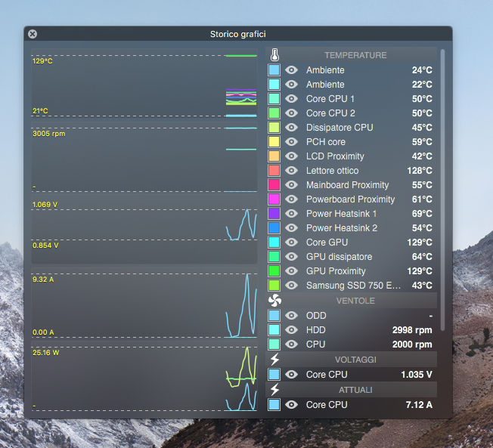Click the VOLTAGGI section header

(352, 360)
